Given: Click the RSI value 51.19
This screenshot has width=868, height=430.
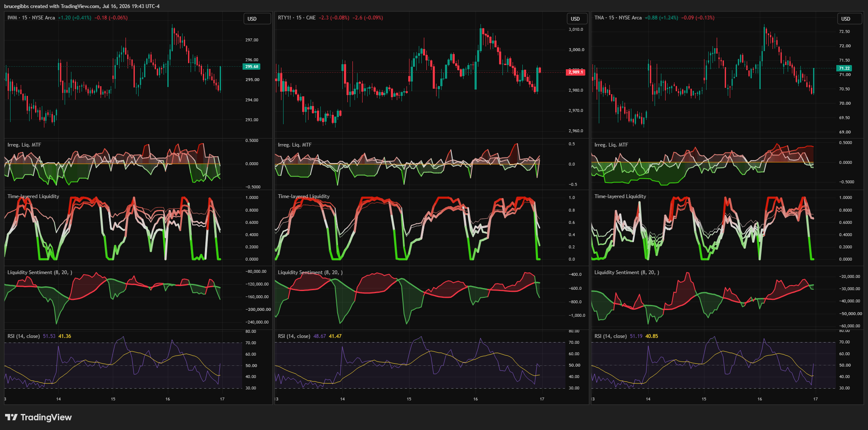Looking at the screenshot, I should tap(636, 336).
